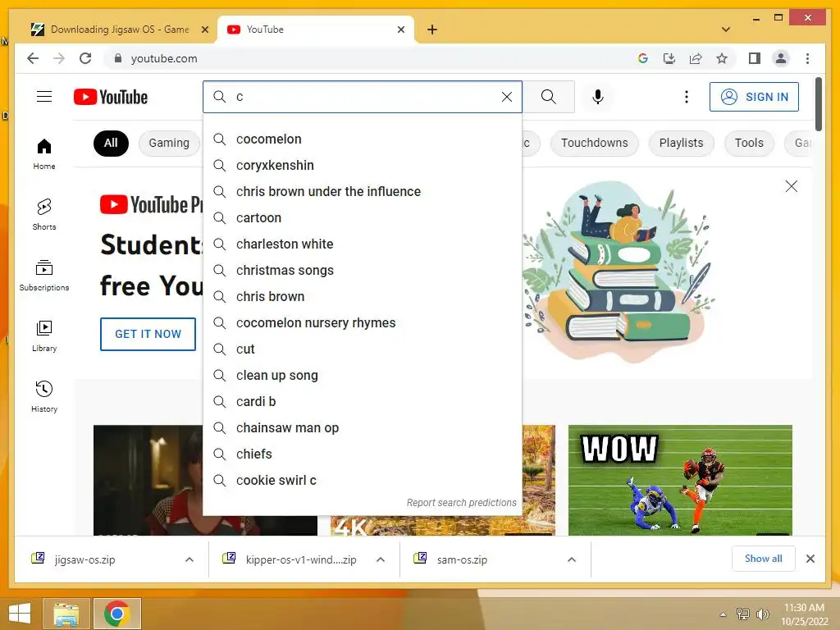The width and height of the screenshot is (840, 630).
Task: Switch to Downloading Jigsaw OS tab
Action: coord(120,30)
